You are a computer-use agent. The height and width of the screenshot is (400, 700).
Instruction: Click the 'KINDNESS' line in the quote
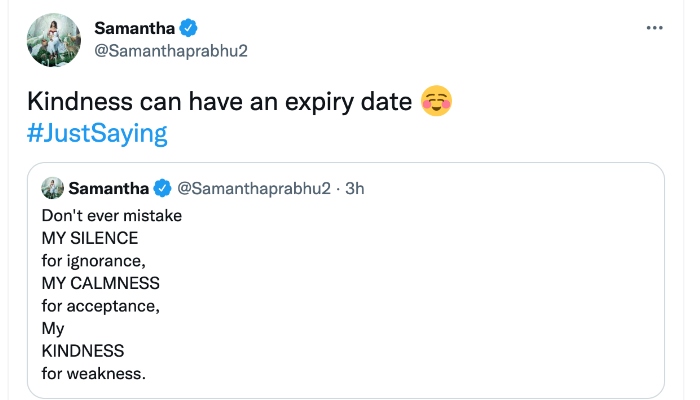[83, 351]
